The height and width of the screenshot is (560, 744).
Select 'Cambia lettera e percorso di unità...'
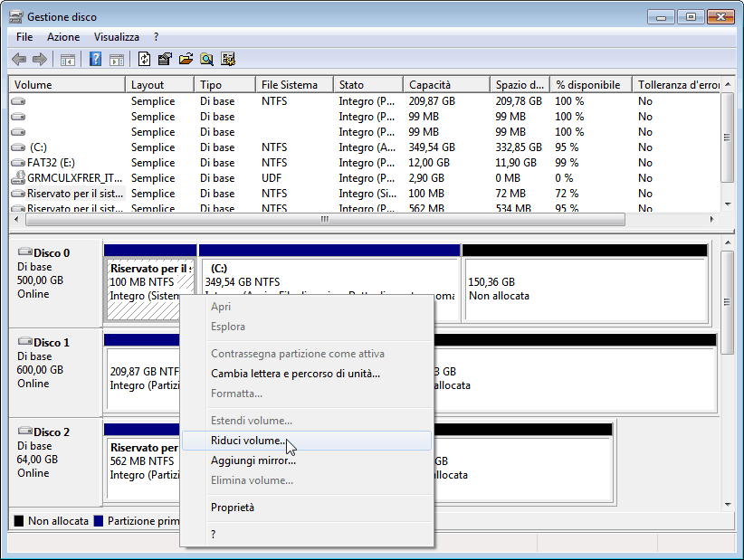point(295,374)
